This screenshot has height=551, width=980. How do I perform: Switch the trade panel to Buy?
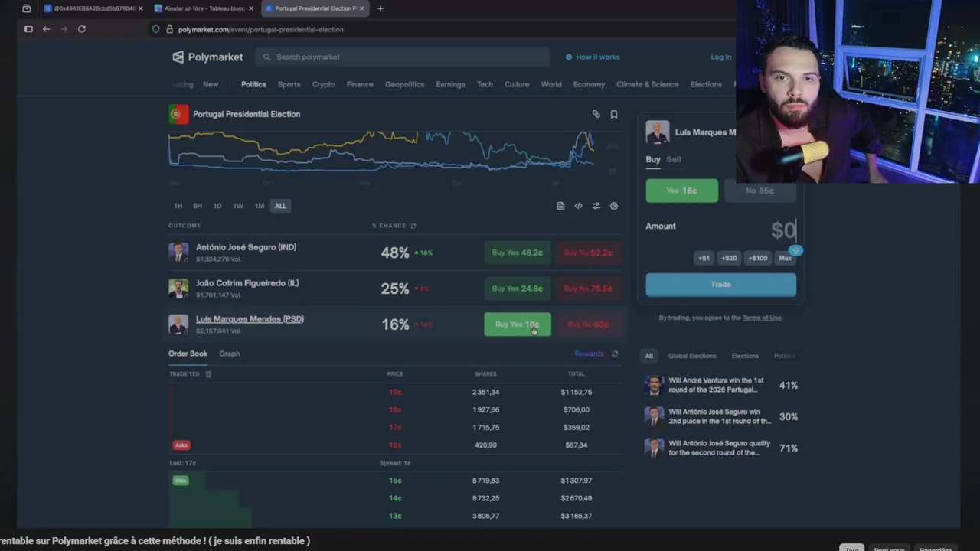point(652,159)
